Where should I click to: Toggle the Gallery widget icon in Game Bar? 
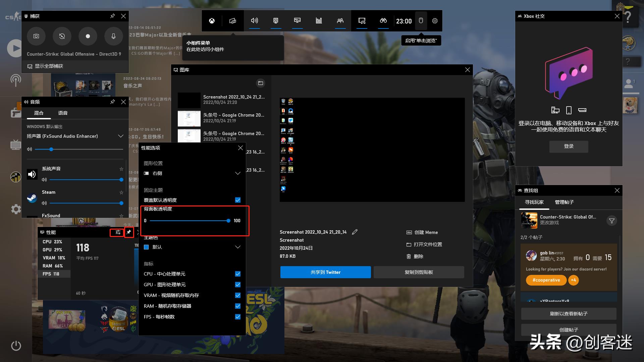click(362, 21)
